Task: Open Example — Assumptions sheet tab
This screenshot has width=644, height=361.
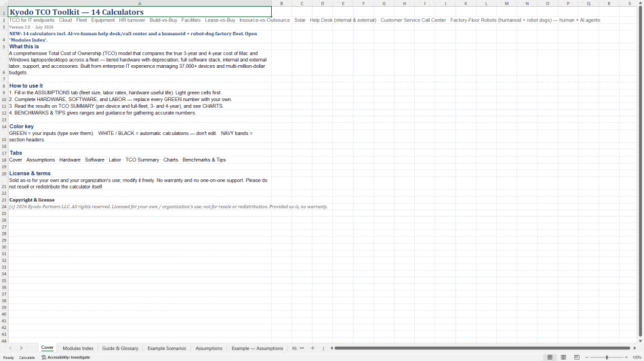Action: (x=257, y=348)
